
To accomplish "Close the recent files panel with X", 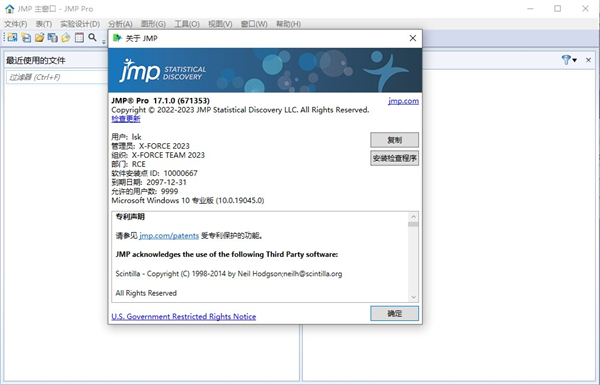I will click(589, 60).
